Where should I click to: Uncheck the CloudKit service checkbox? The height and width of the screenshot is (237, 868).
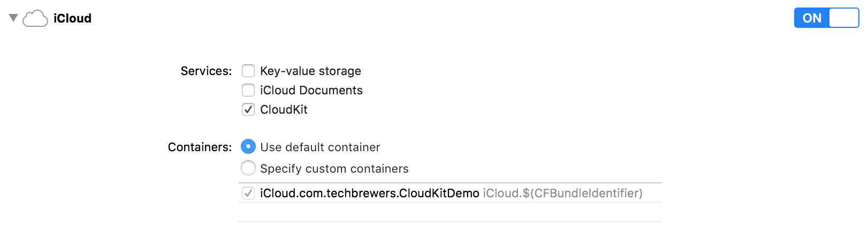[248, 109]
